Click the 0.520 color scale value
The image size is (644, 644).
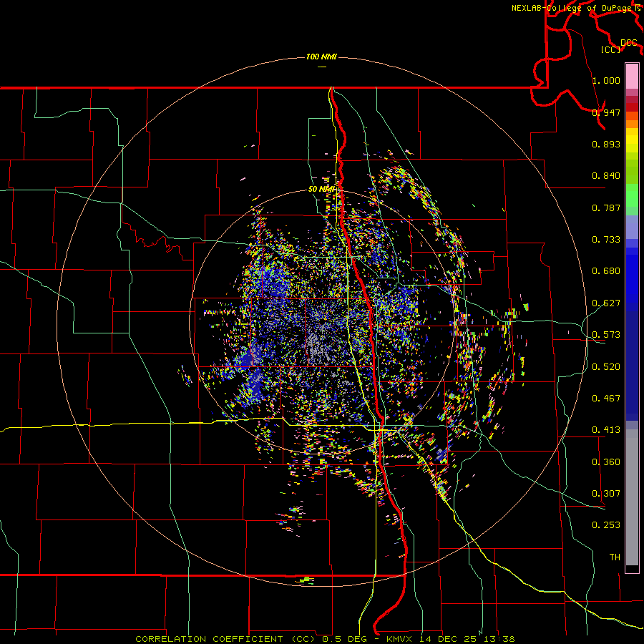(606, 367)
